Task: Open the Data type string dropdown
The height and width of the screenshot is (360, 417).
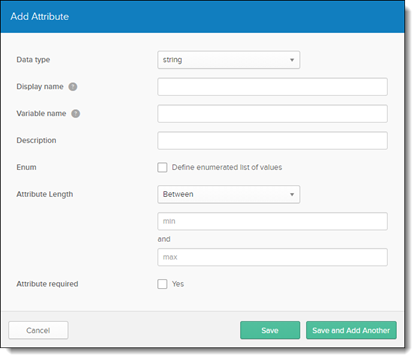Action: 229,60
